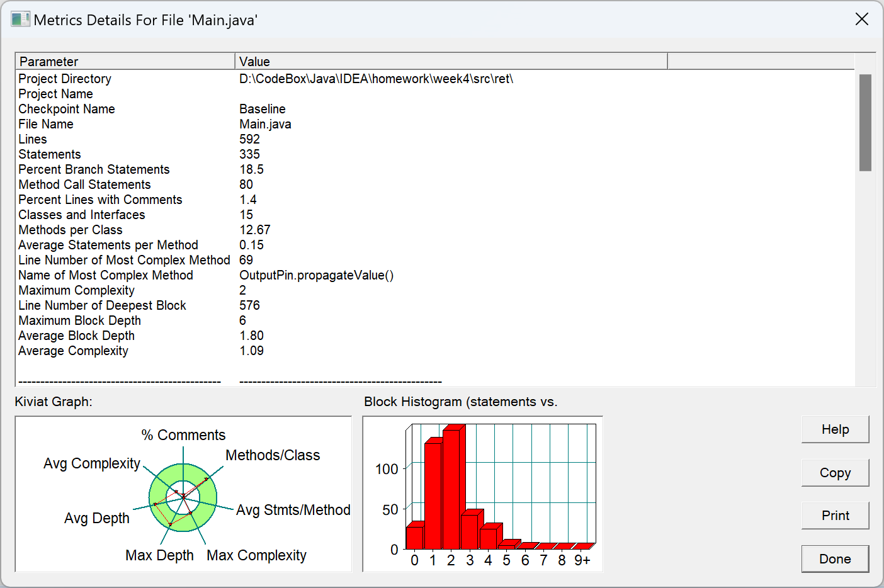Click the Methods/Class axis label
The height and width of the screenshot is (588, 884).
[273, 455]
